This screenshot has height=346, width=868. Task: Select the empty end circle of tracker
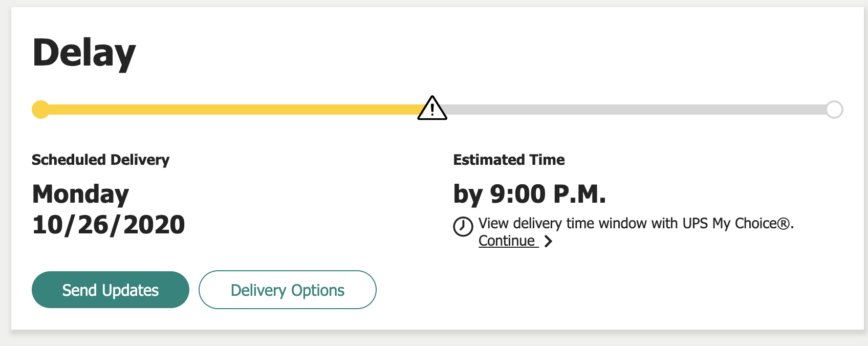(834, 110)
